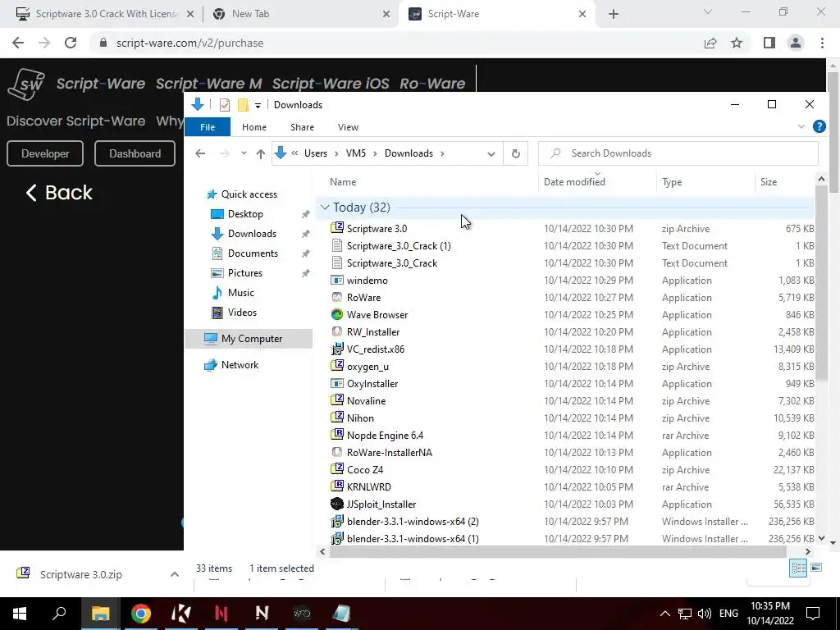840x630 pixels.
Task: Go up one folder level in Explorer
Action: pos(261,153)
